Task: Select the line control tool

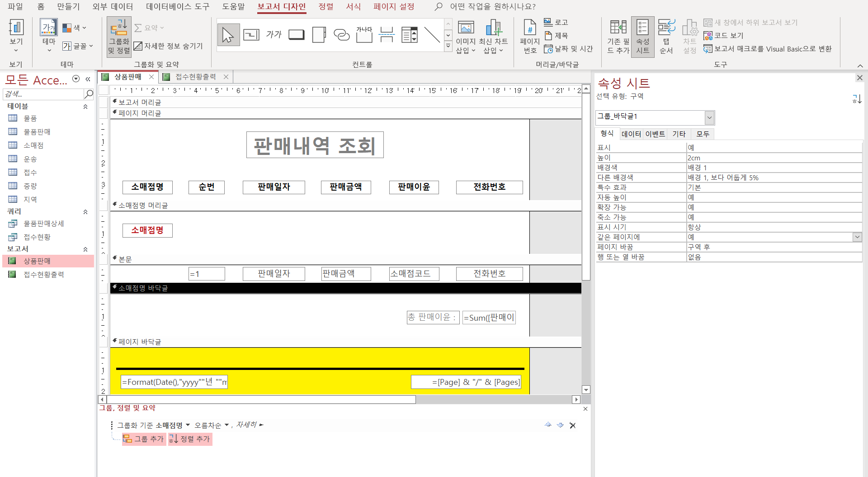Action: pyautogui.click(x=432, y=35)
